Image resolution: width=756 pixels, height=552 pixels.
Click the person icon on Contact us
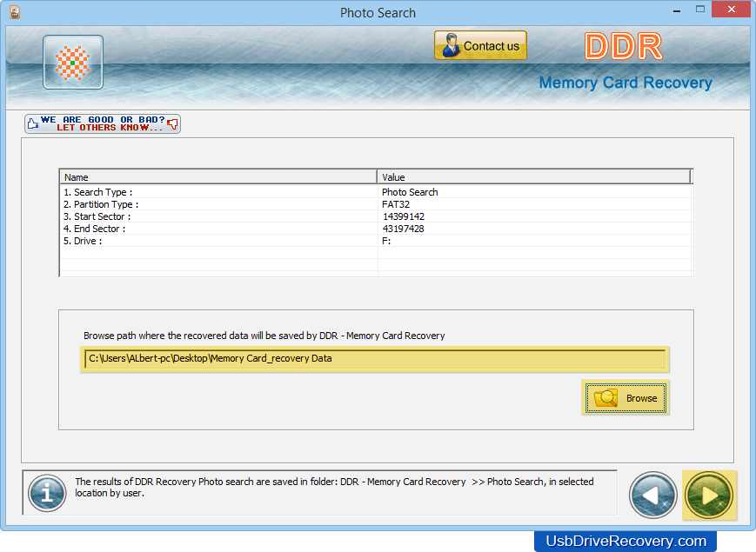tap(451, 45)
